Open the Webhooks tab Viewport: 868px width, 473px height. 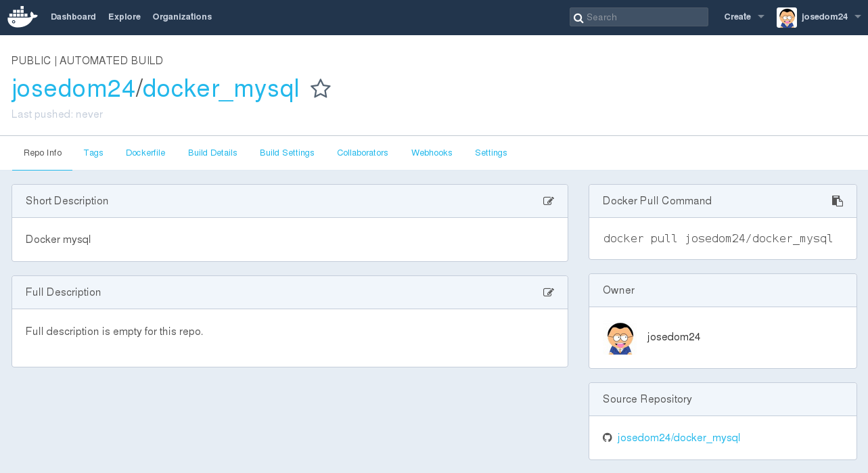pyautogui.click(x=432, y=153)
